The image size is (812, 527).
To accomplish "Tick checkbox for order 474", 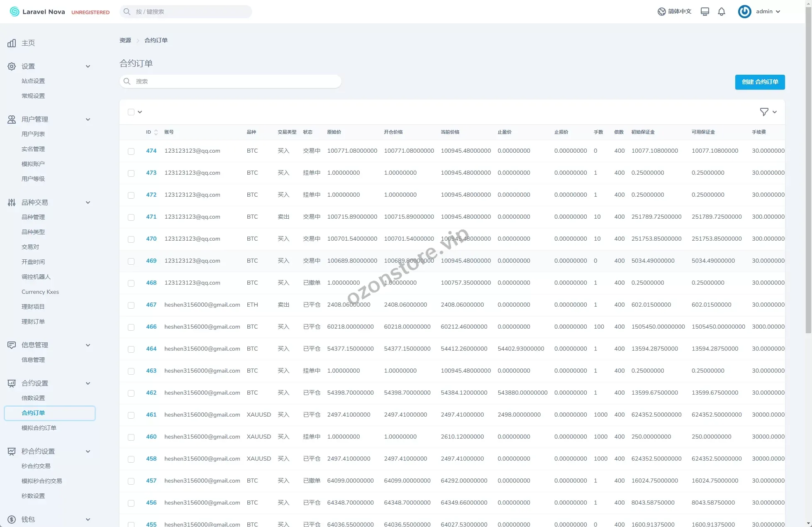I will tap(131, 151).
